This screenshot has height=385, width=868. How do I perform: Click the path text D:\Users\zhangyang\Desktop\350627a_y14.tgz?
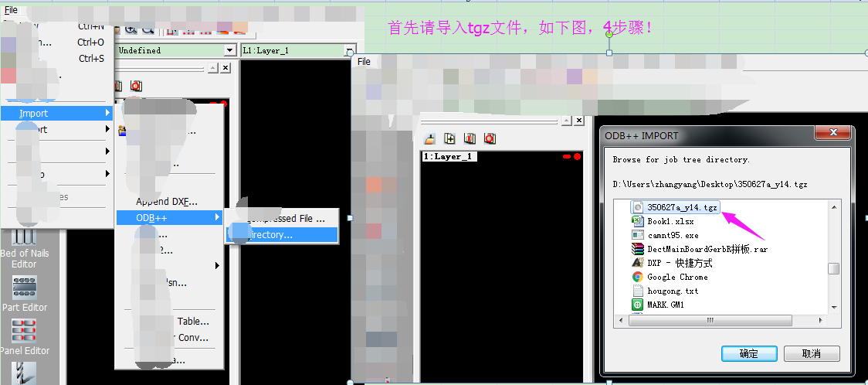coord(710,184)
